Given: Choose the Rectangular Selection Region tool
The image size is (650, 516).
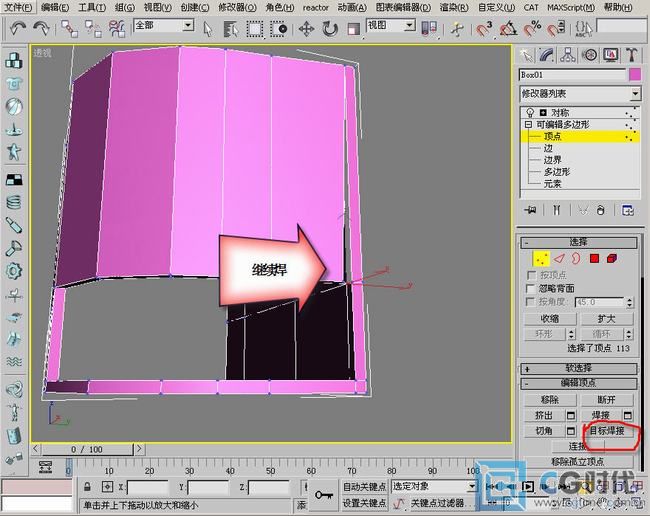Looking at the screenshot, I should click(255, 29).
